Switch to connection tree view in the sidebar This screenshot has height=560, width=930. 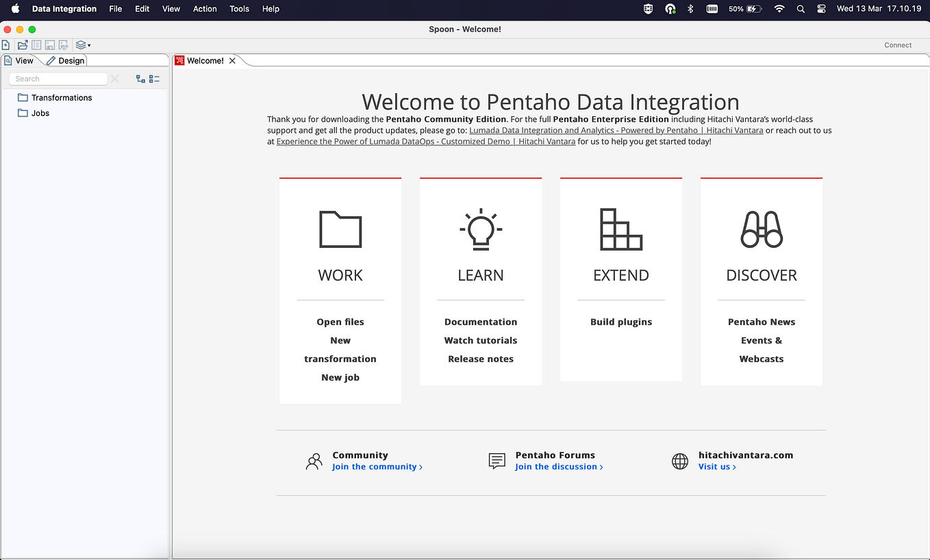141,79
